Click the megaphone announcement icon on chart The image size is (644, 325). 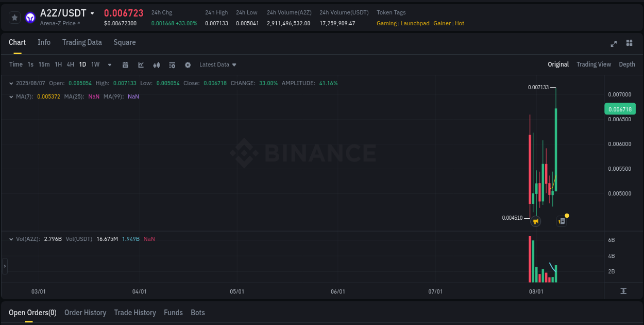pyautogui.click(x=536, y=221)
